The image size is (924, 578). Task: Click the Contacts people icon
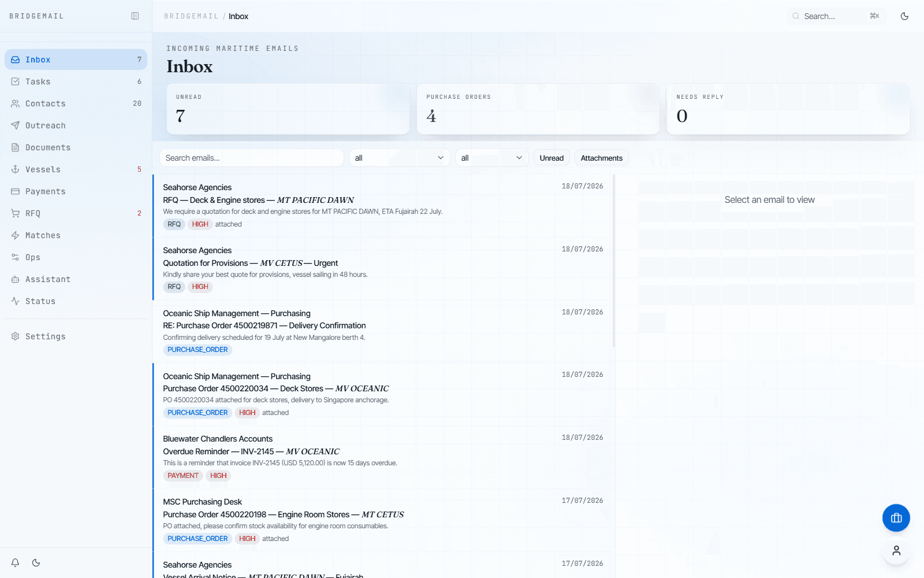pyautogui.click(x=16, y=103)
